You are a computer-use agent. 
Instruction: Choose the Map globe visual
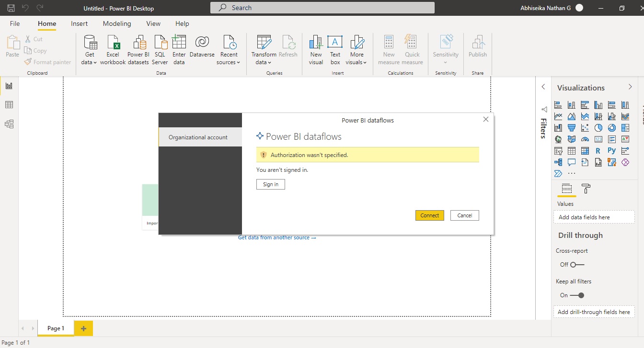pyautogui.click(x=558, y=139)
